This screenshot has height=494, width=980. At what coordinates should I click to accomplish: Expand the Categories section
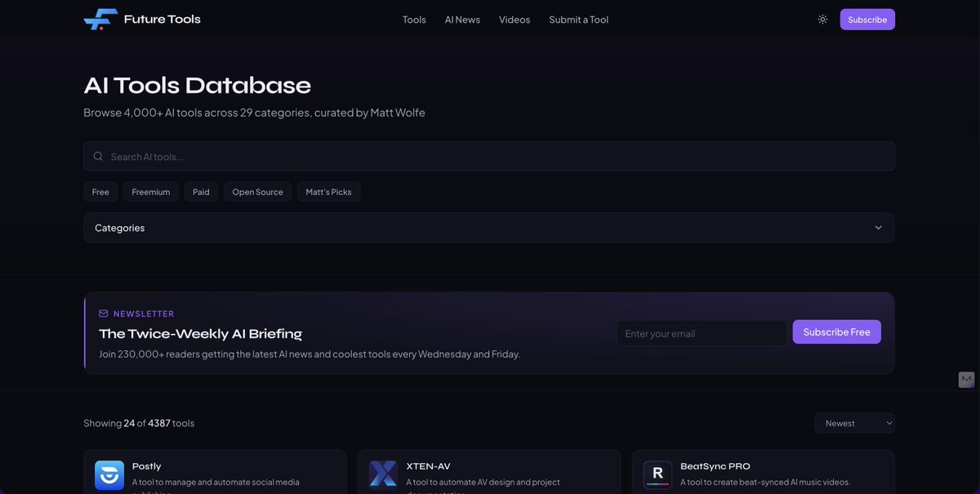click(489, 228)
